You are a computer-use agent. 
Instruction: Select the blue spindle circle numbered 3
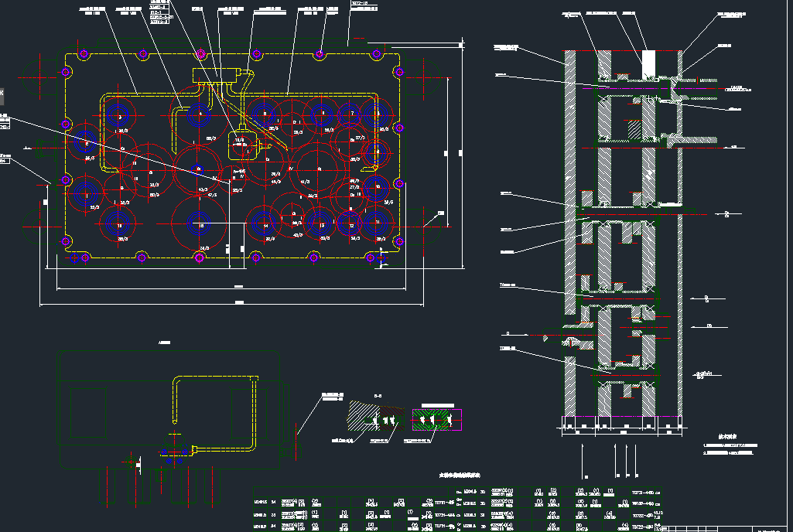coord(118,115)
